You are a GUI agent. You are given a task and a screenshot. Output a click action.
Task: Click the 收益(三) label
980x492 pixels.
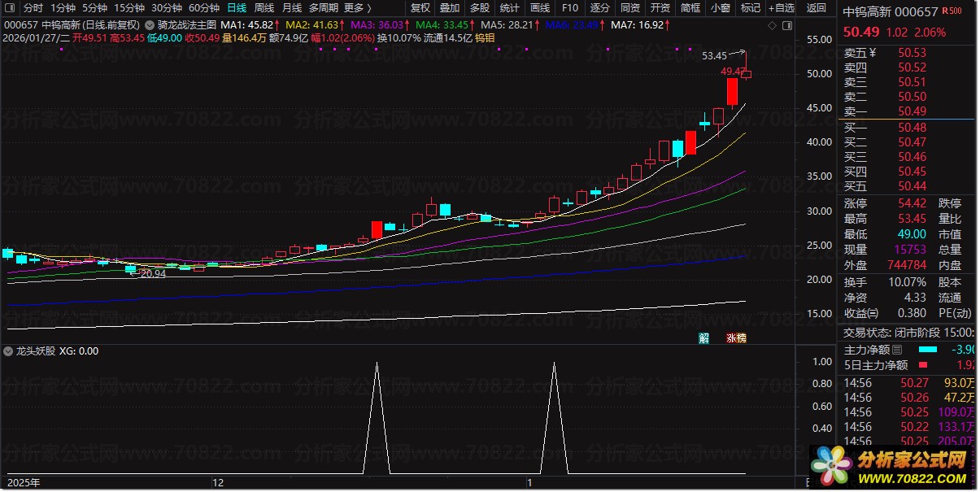point(861,313)
